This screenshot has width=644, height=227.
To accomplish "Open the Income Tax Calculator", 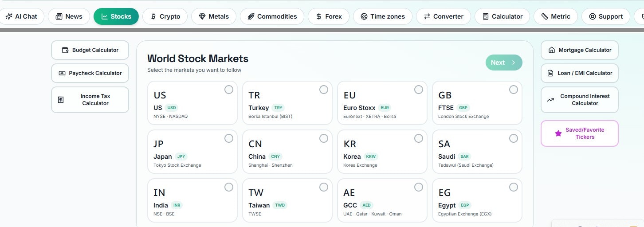I will pyautogui.click(x=90, y=100).
